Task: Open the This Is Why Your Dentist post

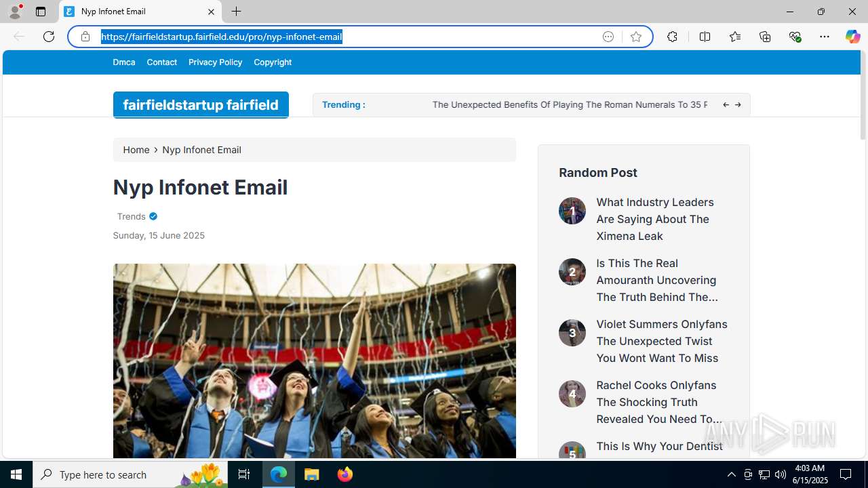Action: click(659, 447)
